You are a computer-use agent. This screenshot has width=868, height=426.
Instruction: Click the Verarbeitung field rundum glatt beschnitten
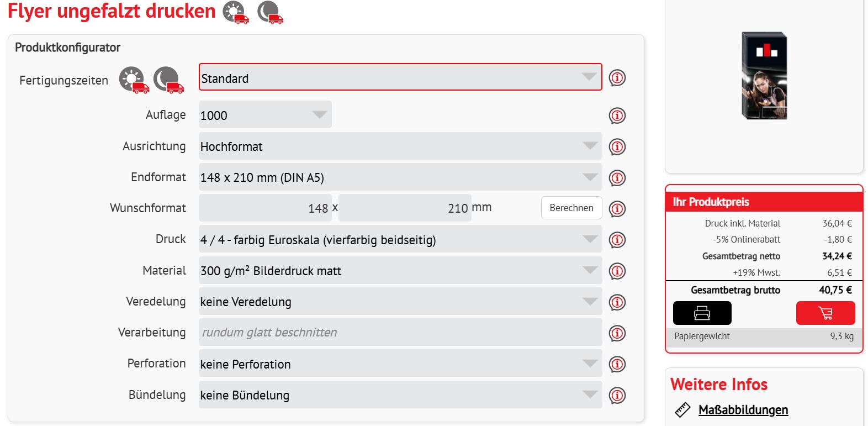point(400,333)
